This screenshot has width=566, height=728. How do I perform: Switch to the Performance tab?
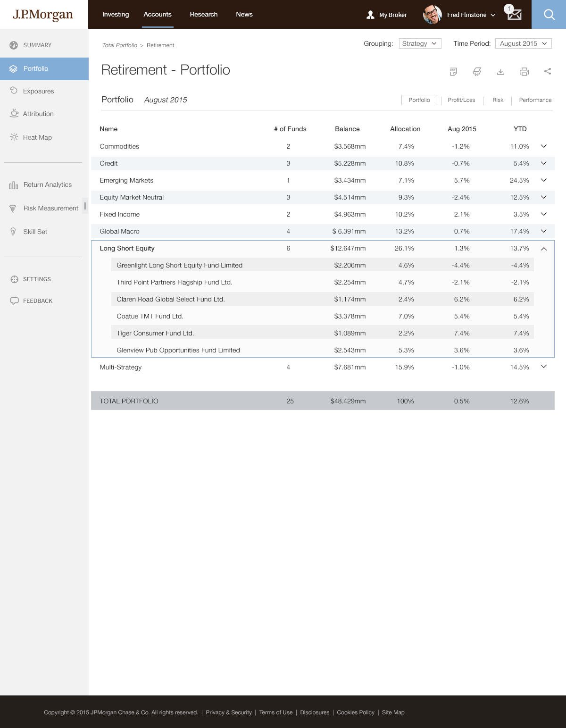point(535,100)
